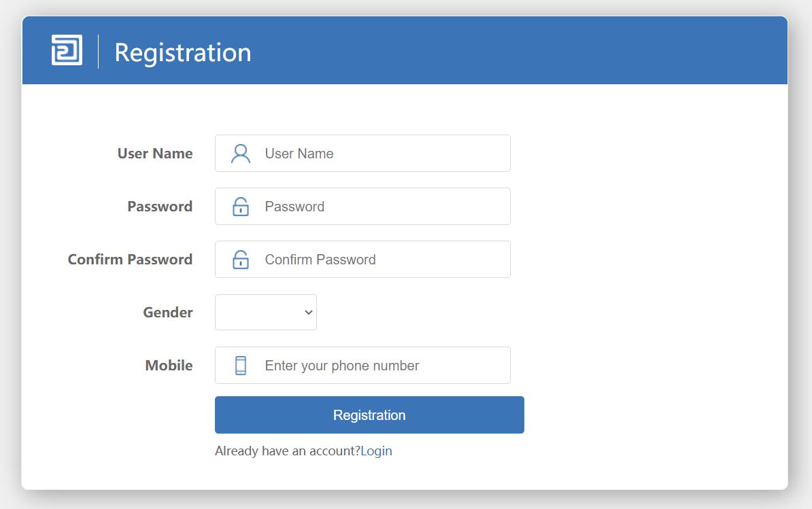
Task: Click the phone icon in Mobile field
Action: click(x=241, y=366)
